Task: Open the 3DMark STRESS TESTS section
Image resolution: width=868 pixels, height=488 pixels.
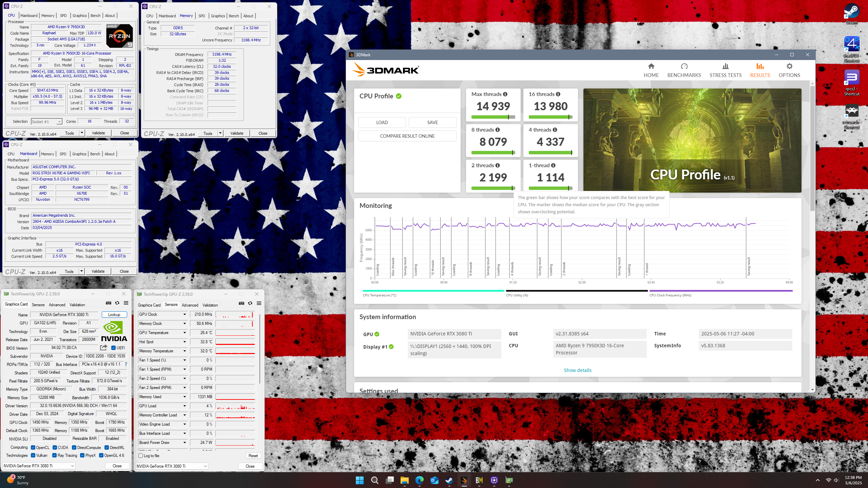Action: [x=725, y=70]
